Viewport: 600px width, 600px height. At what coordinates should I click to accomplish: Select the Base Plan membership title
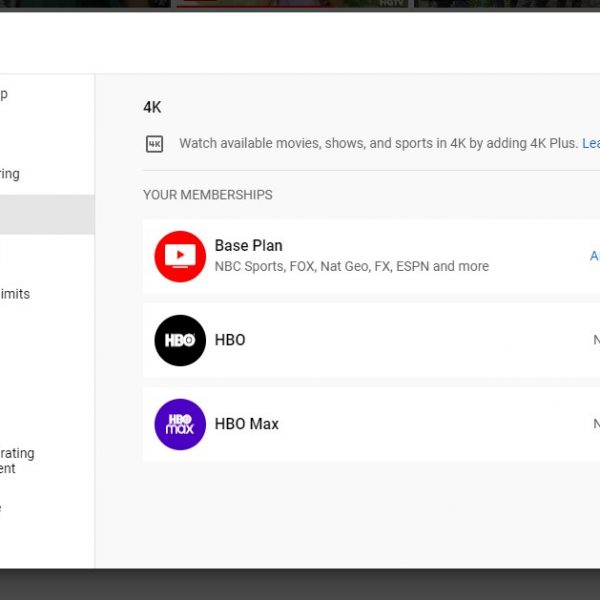point(249,246)
